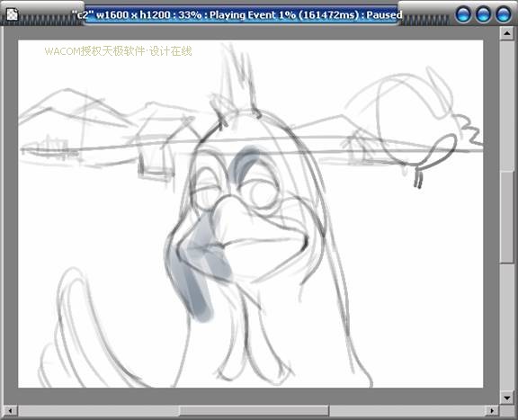The width and height of the screenshot is (518, 420).
Task: Click the first blue round title bar button
Action: (463, 14)
